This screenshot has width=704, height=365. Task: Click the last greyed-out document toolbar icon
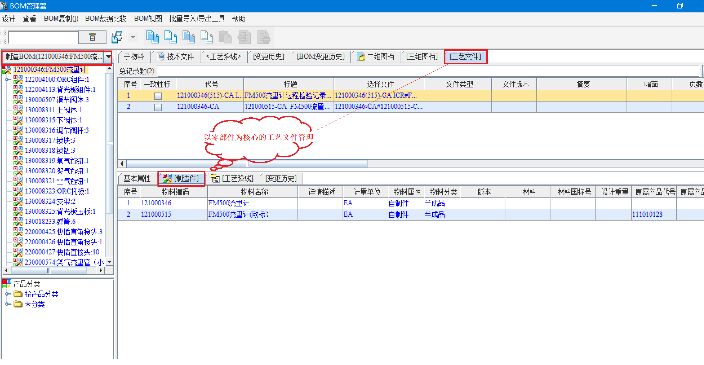[x=263, y=37]
